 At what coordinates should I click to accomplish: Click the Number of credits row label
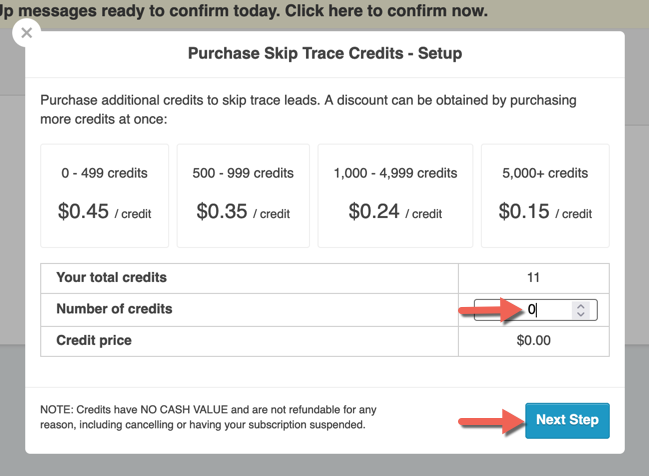click(x=114, y=309)
